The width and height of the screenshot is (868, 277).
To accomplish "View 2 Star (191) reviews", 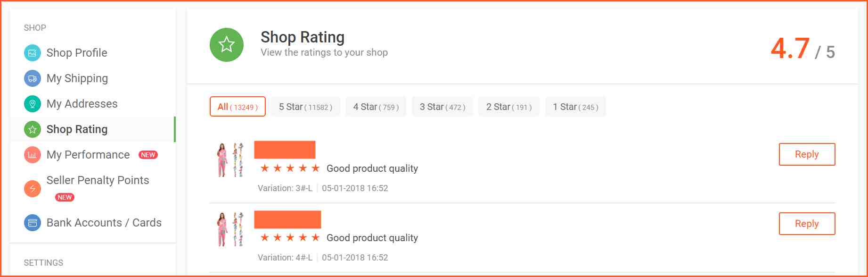I will click(x=509, y=107).
